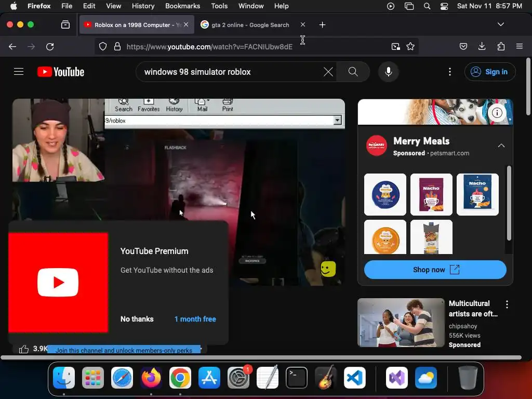Open Visual Studio Code in Dock
532x399 pixels.
(x=355, y=378)
